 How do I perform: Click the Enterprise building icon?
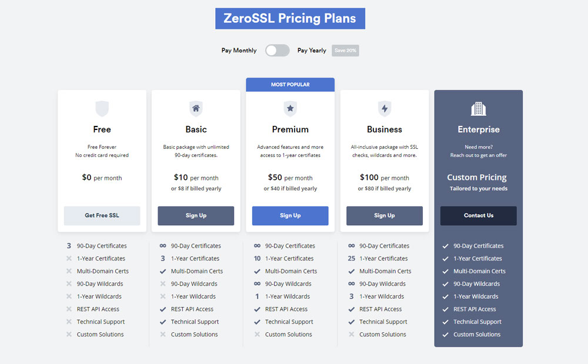click(478, 109)
